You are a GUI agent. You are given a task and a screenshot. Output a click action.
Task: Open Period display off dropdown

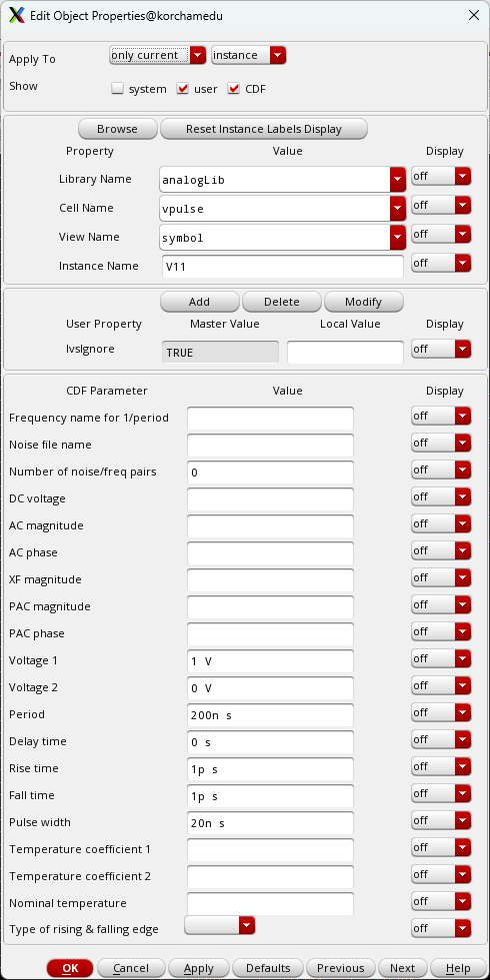[x=441, y=712]
